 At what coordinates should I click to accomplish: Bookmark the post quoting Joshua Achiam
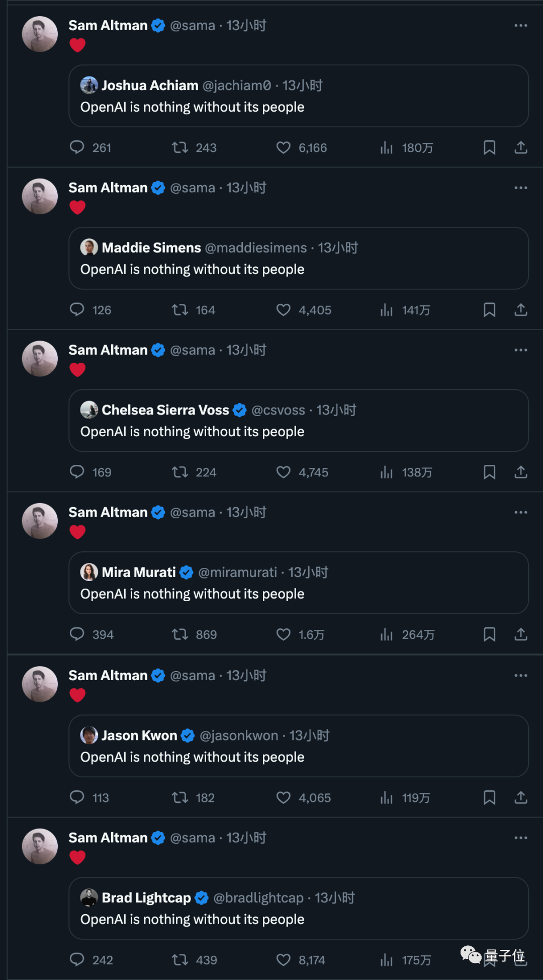pos(489,147)
